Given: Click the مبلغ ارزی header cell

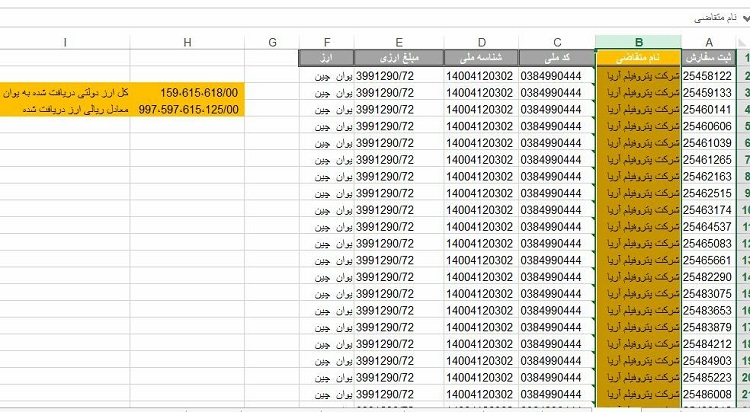Looking at the screenshot, I should click(x=399, y=58).
